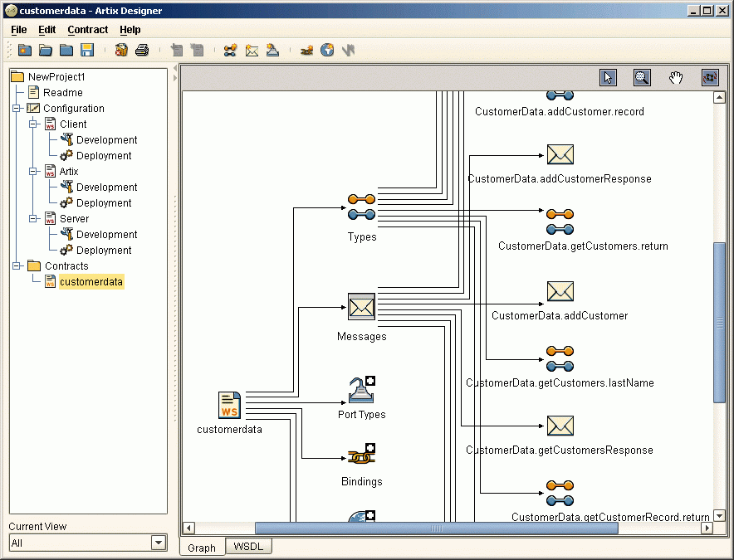Image resolution: width=734 pixels, height=560 pixels.
Task: Click the CustomerData.addCustomer.record label
Action: pos(560,111)
